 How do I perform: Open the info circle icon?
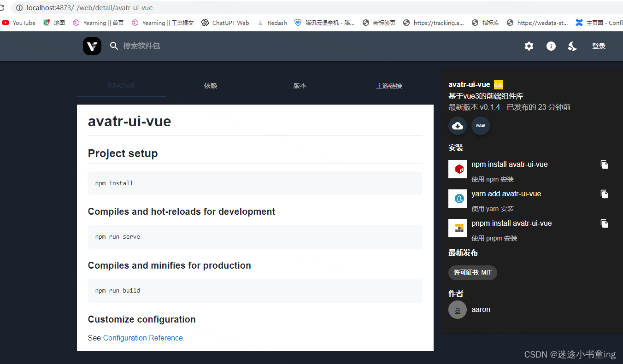click(x=551, y=46)
